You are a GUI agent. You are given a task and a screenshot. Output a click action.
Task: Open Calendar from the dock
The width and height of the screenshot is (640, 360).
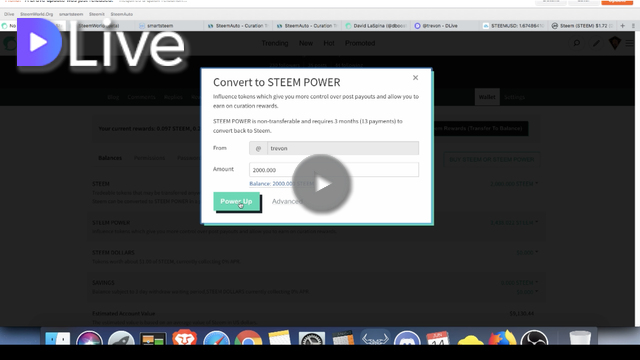(438, 338)
